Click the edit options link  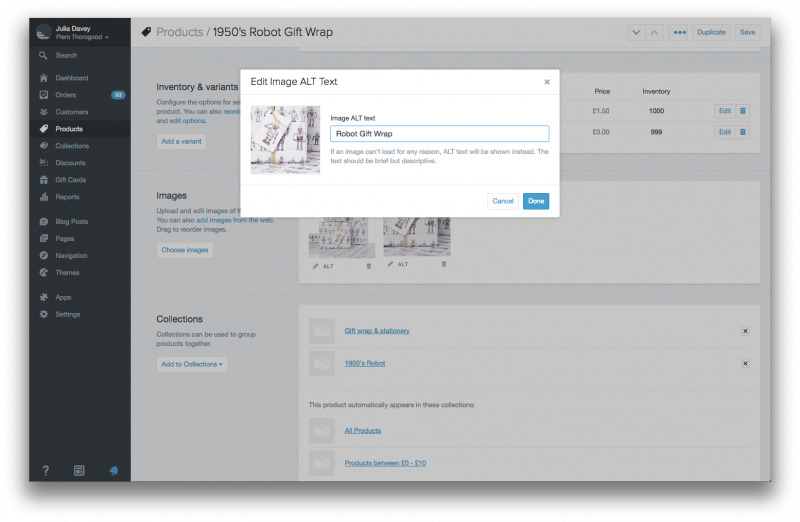coord(187,121)
